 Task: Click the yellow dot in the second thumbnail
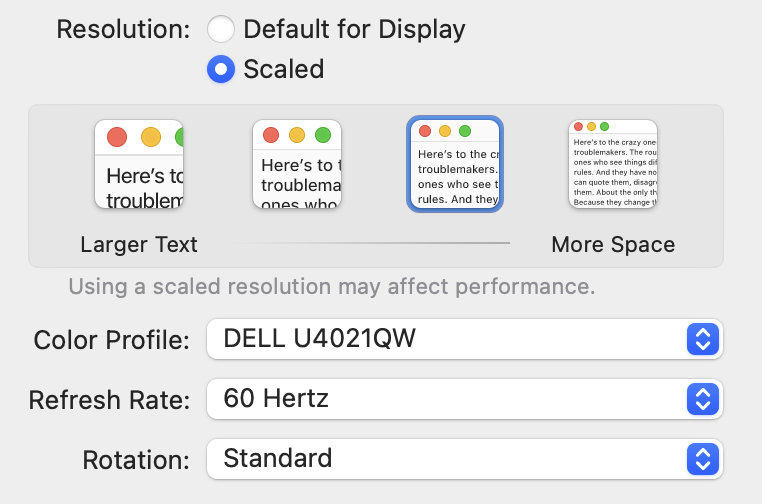coord(296,135)
